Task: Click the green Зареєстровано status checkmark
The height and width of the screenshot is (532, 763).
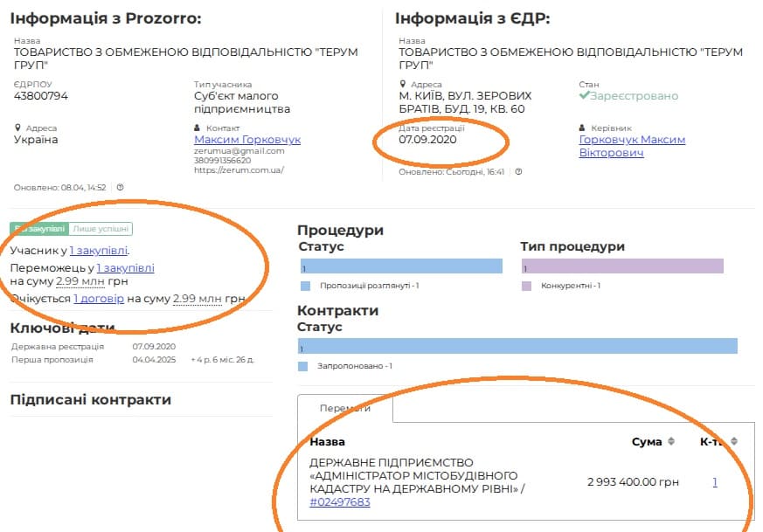Action: click(585, 96)
